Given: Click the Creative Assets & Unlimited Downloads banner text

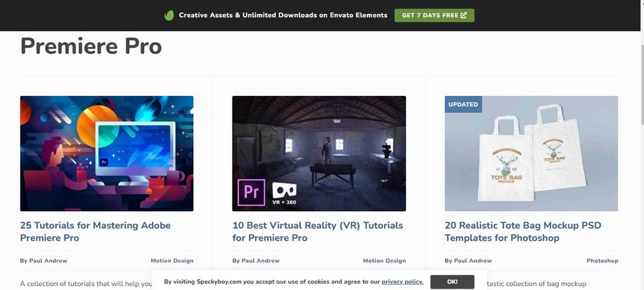Looking at the screenshot, I should click(x=283, y=15).
